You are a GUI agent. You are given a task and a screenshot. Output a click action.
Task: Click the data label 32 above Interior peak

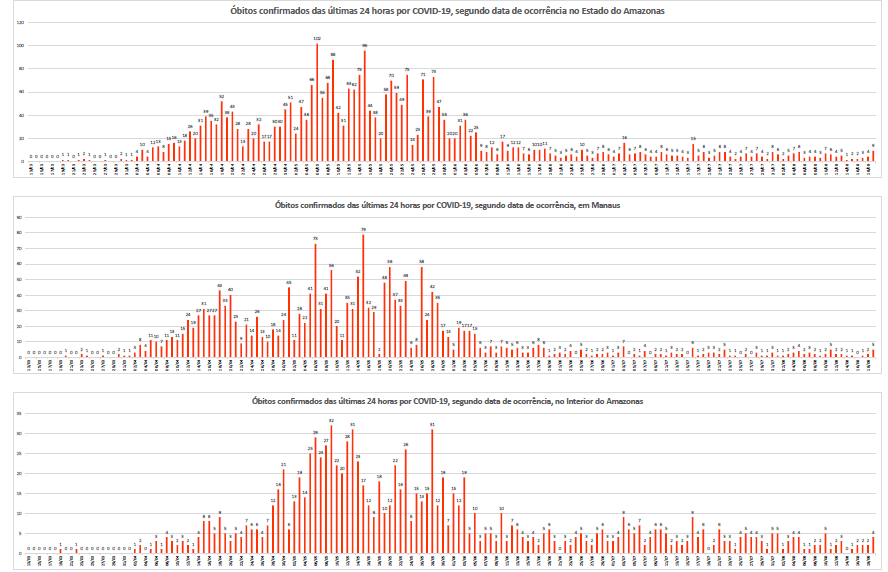point(331,421)
